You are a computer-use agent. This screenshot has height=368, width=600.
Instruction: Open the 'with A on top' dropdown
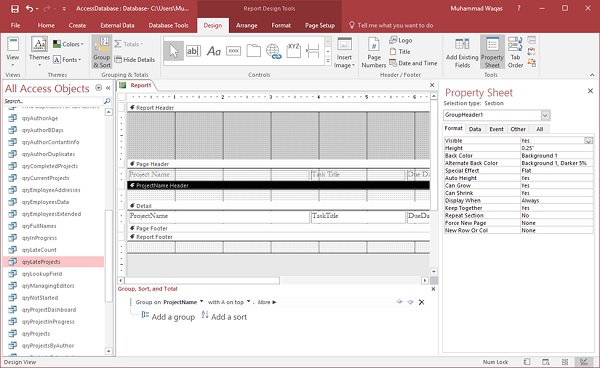248,301
